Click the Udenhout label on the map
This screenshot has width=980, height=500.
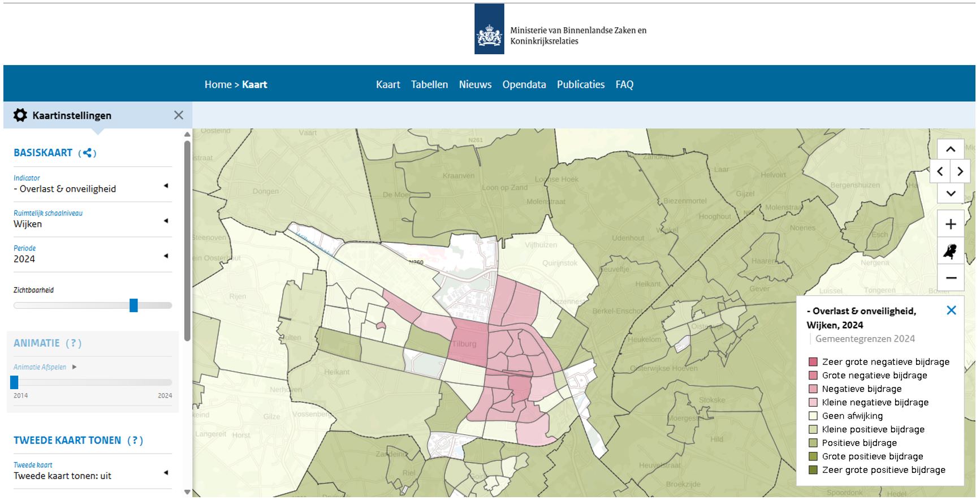pyautogui.click(x=628, y=238)
